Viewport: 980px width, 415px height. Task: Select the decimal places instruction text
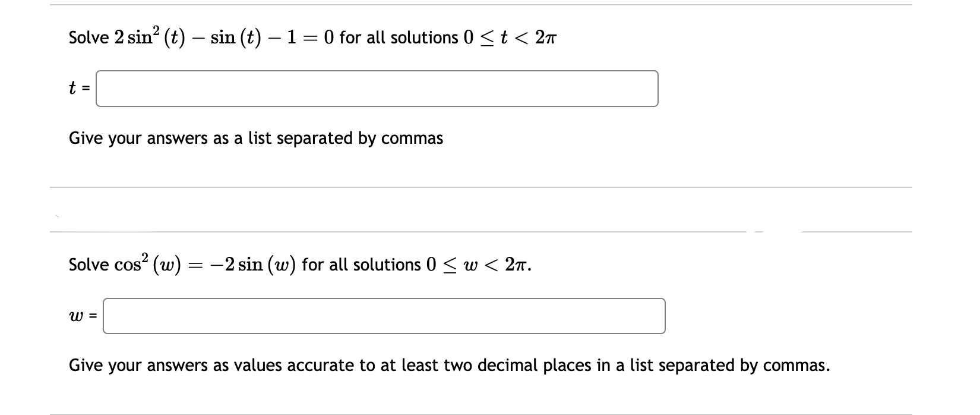(x=448, y=366)
